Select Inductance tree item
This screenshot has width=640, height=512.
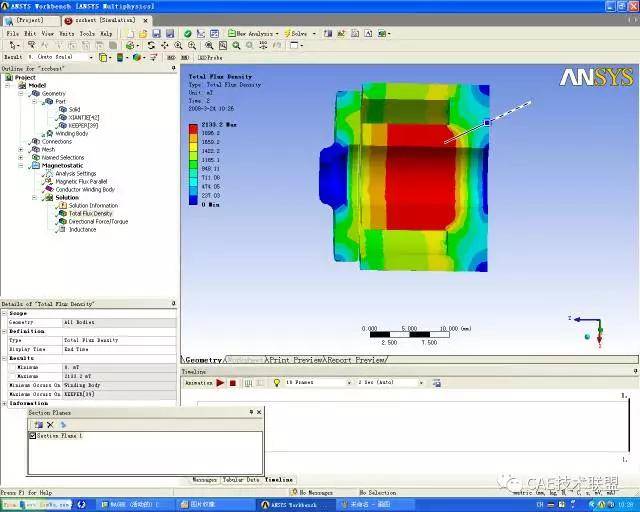point(82,229)
